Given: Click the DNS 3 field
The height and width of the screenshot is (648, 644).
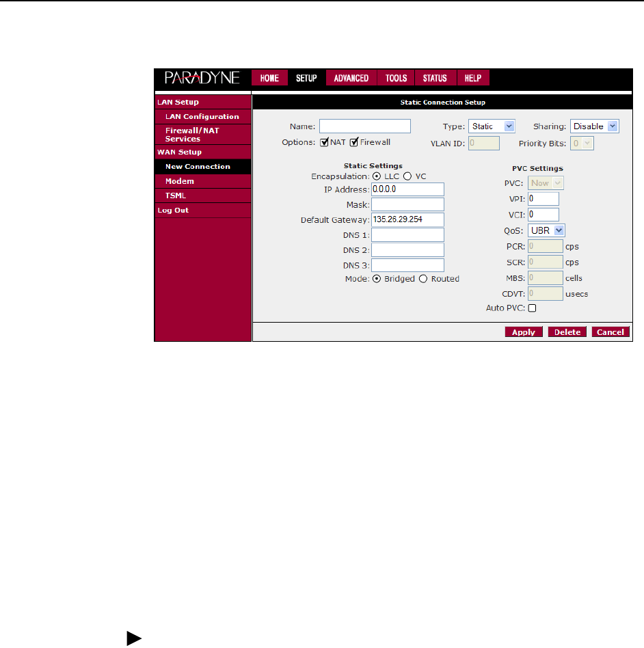Looking at the screenshot, I should [407, 265].
